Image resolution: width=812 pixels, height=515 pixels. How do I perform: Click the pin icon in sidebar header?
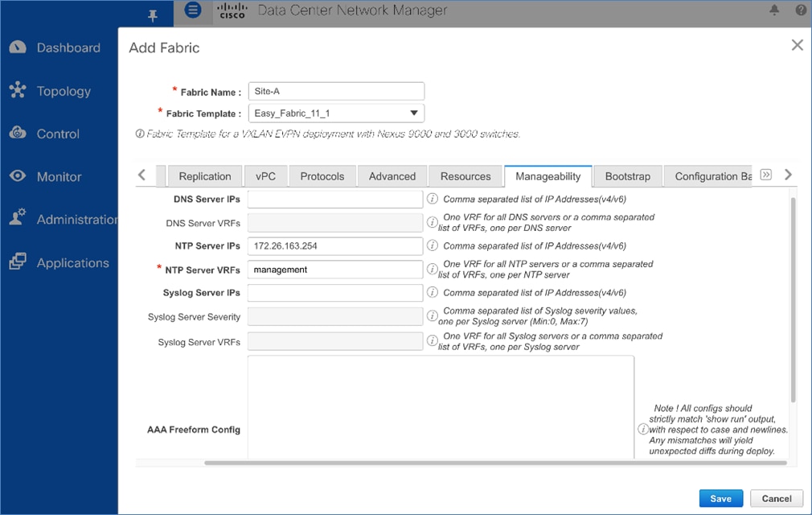[x=152, y=15]
